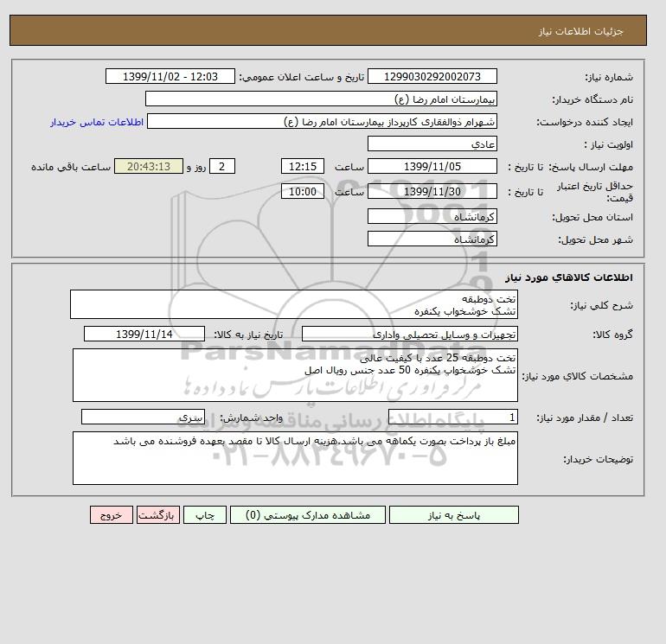The image size is (666, 644).
Task: Click buyer notes text area about payment
Action: click(x=295, y=458)
